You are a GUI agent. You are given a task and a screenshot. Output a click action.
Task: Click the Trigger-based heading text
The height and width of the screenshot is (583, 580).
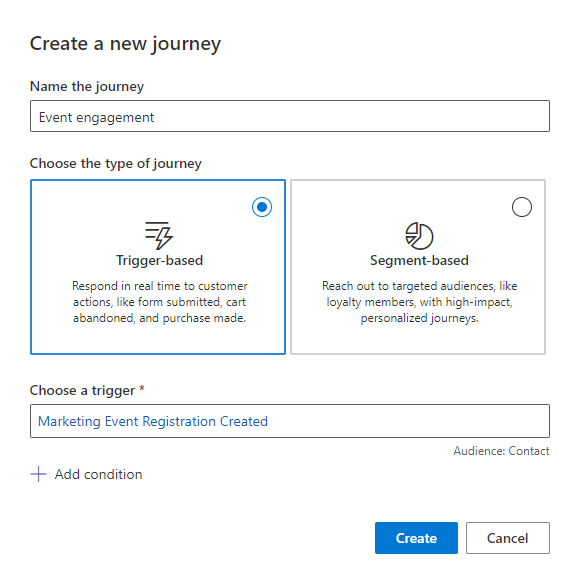159,260
